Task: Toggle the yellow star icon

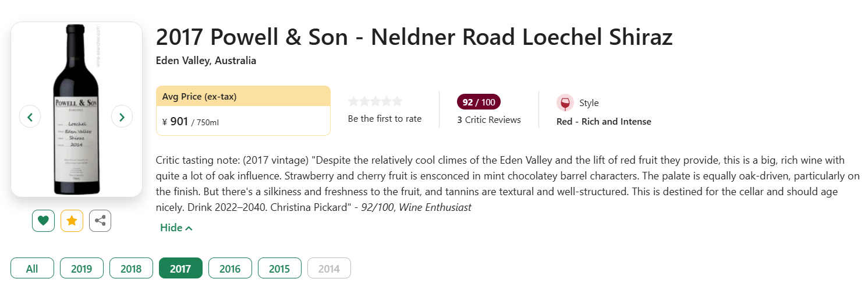Action: pyautogui.click(x=72, y=221)
